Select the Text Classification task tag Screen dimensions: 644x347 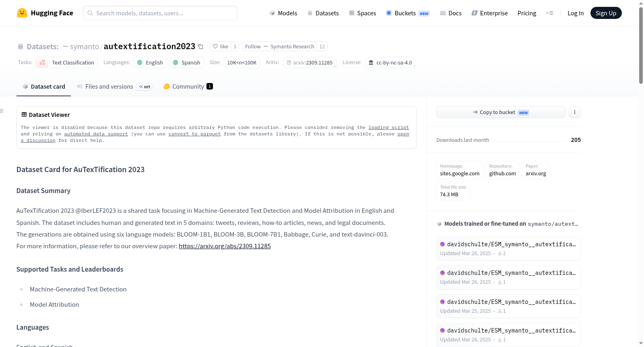(x=67, y=62)
